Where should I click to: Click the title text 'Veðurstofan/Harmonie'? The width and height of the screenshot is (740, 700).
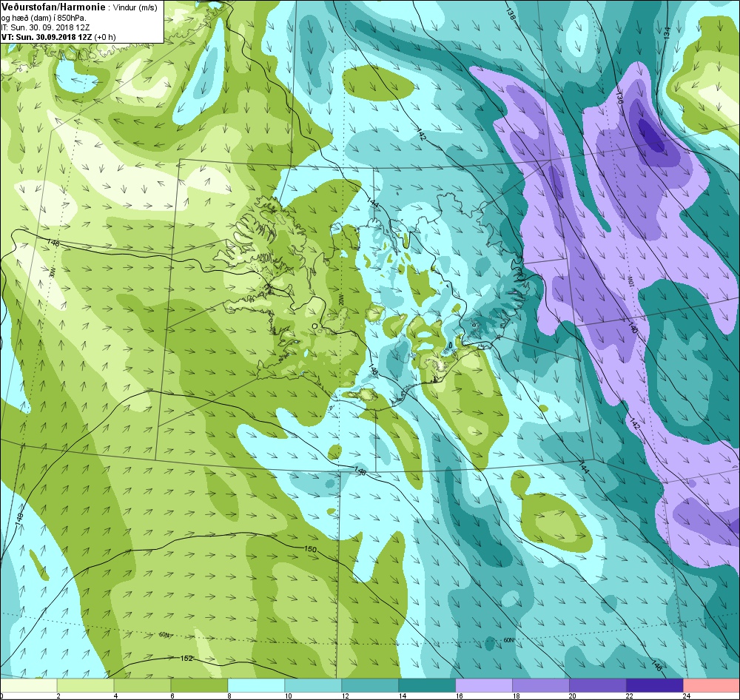[54, 7]
